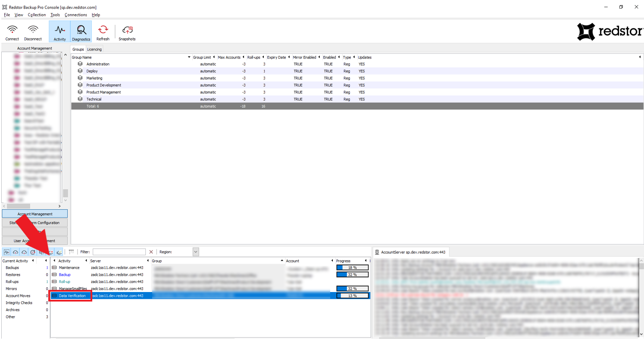Toggle the restores cloud-download filter icon
The image size is (644, 339).
click(x=24, y=252)
